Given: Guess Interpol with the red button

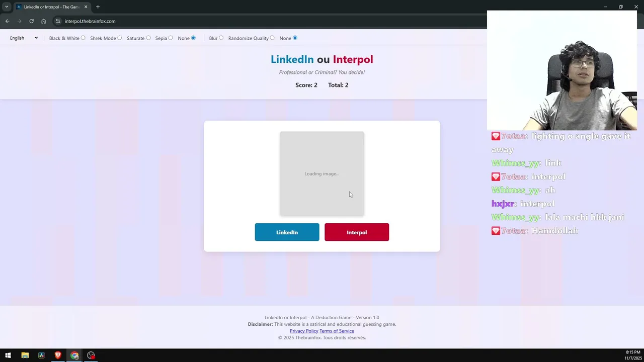Looking at the screenshot, I should click(357, 232).
